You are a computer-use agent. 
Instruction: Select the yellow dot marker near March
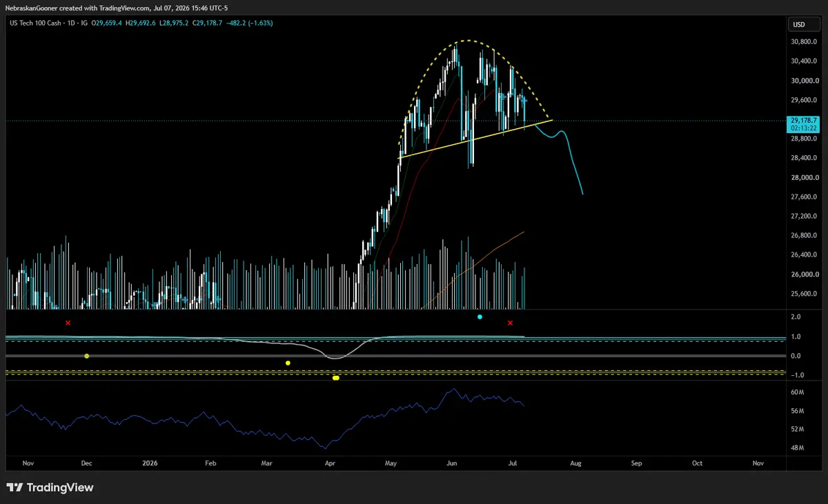(288, 363)
